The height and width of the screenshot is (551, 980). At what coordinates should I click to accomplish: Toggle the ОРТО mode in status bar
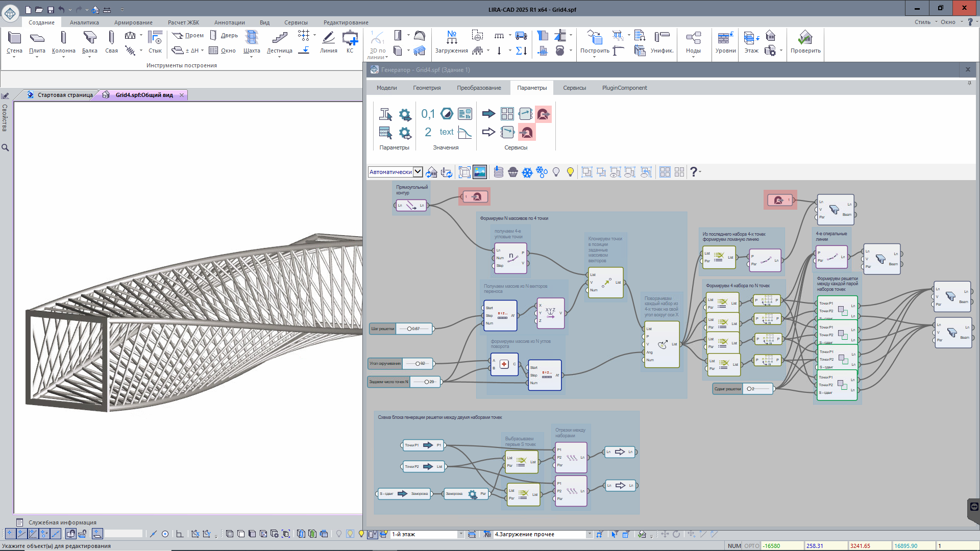[751, 546]
